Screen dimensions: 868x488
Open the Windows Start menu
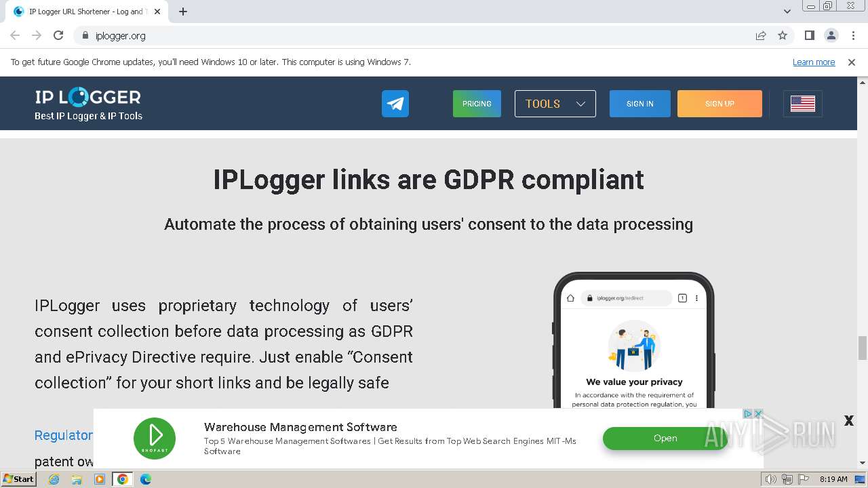pos(18,479)
